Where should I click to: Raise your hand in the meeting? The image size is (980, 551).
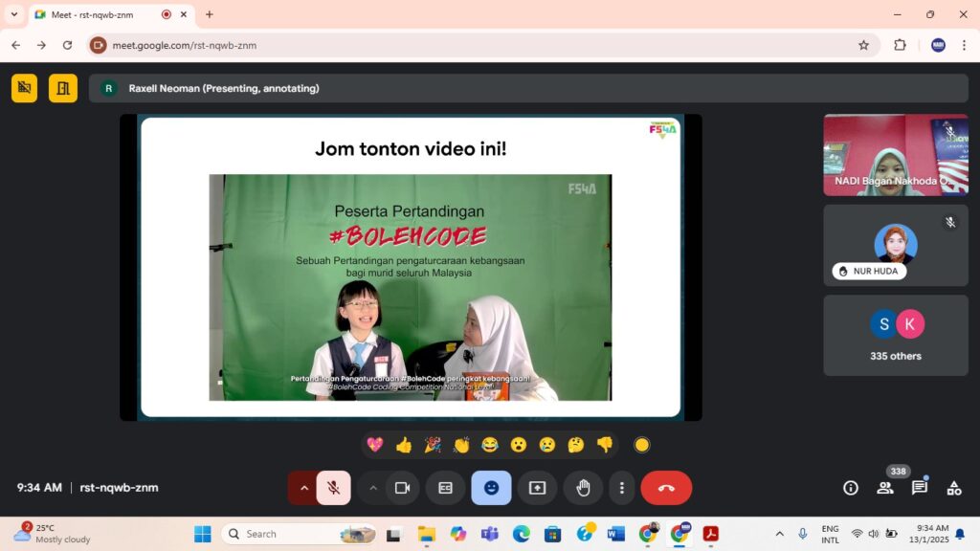point(583,488)
